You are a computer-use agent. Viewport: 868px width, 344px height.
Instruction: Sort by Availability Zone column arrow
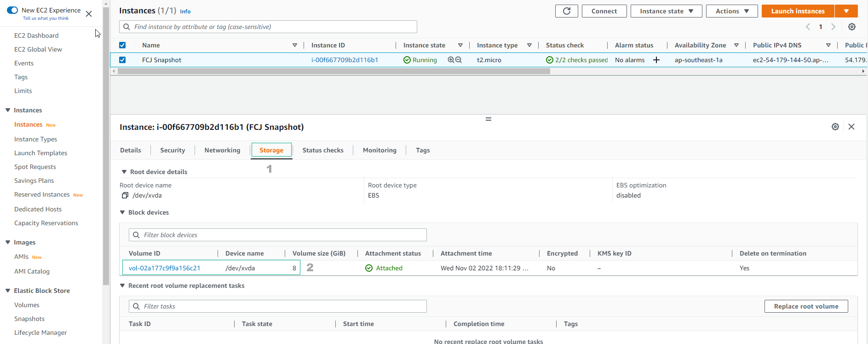pos(736,45)
